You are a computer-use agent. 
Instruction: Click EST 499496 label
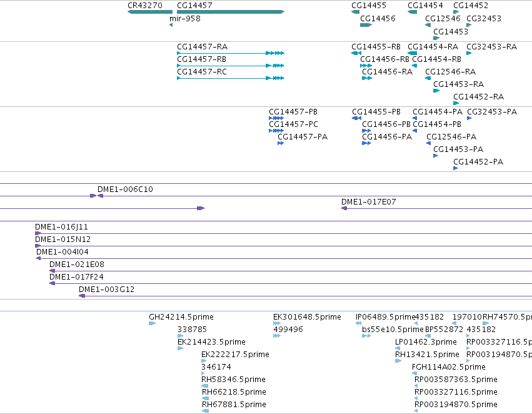tap(288, 330)
